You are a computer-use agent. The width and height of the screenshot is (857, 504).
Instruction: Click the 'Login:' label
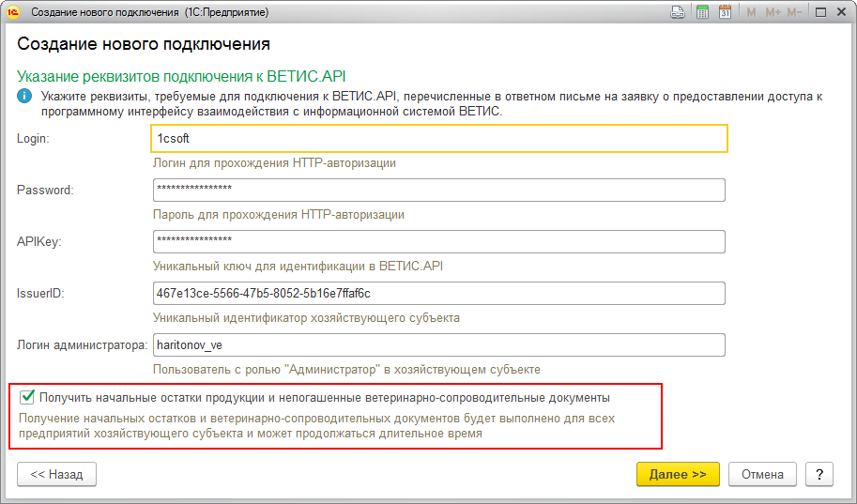(x=34, y=138)
